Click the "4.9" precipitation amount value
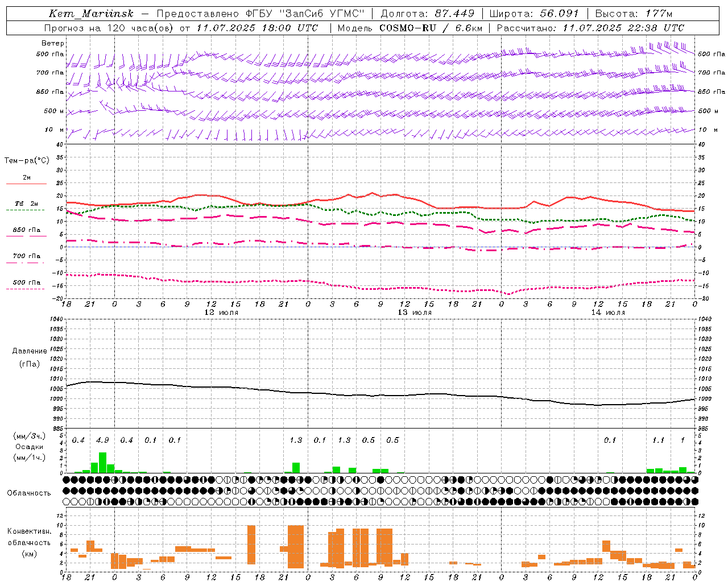The height and width of the screenshot is (582, 728). [x=102, y=440]
